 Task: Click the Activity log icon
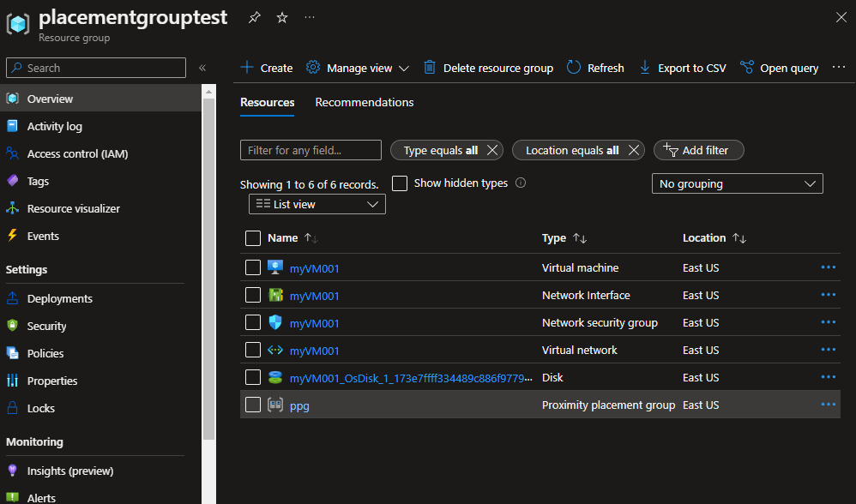13,126
